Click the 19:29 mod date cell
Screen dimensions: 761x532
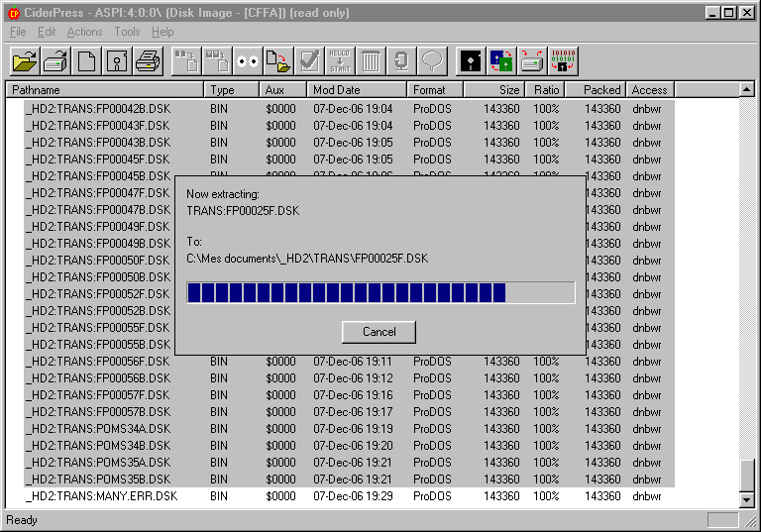click(353, 496)
